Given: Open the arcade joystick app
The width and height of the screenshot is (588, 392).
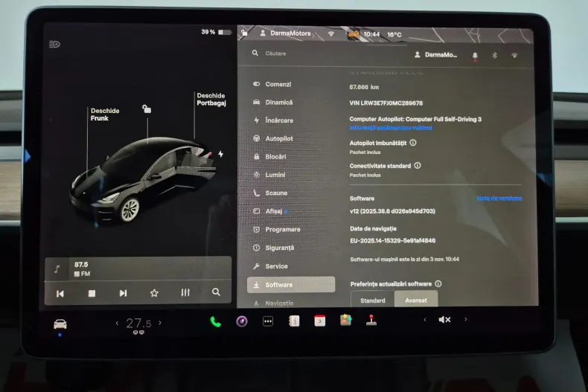Looking at the screenshot, I should (371, 320).
